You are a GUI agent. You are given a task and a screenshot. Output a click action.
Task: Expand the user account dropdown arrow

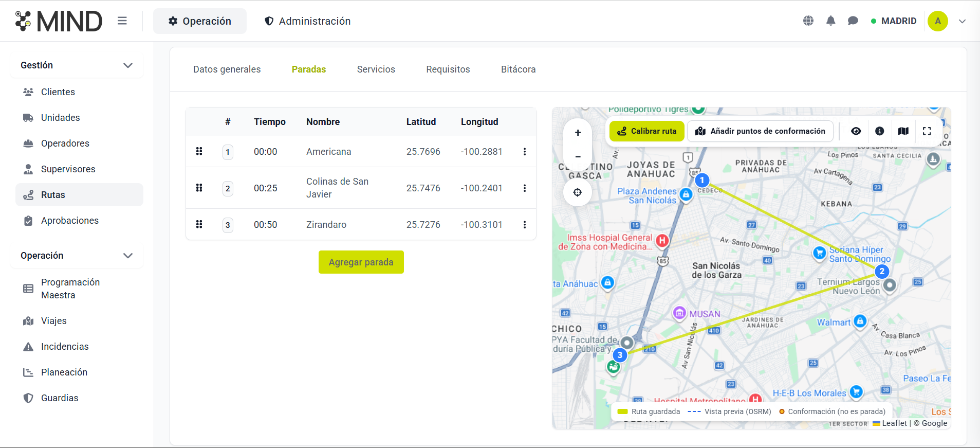(962, 22)
